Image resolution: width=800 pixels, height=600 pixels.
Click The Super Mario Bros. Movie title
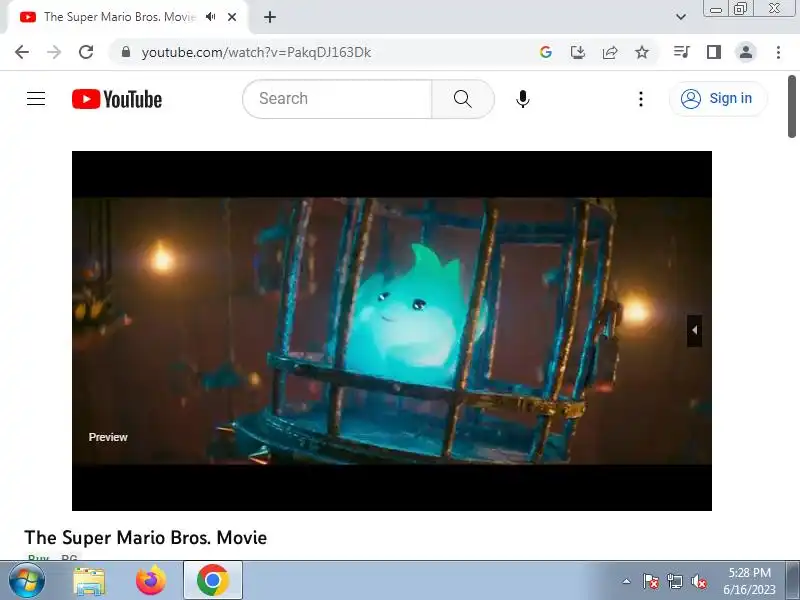(x=145, y=537)
